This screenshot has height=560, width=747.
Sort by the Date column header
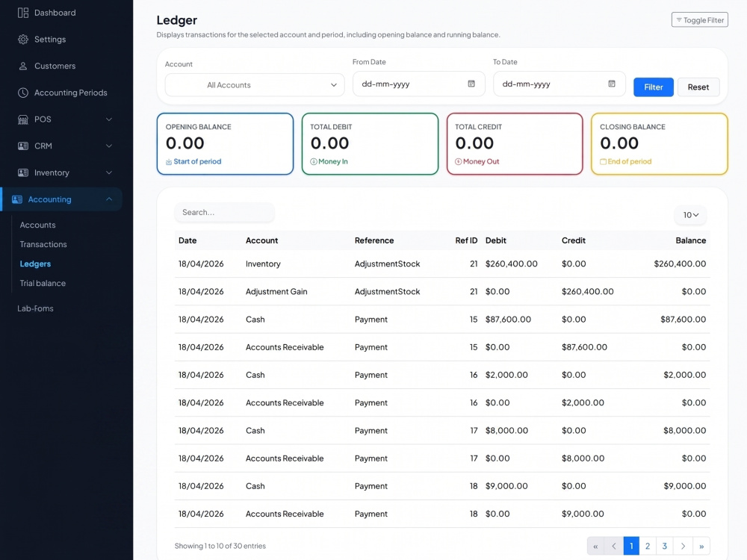[187, 241]
